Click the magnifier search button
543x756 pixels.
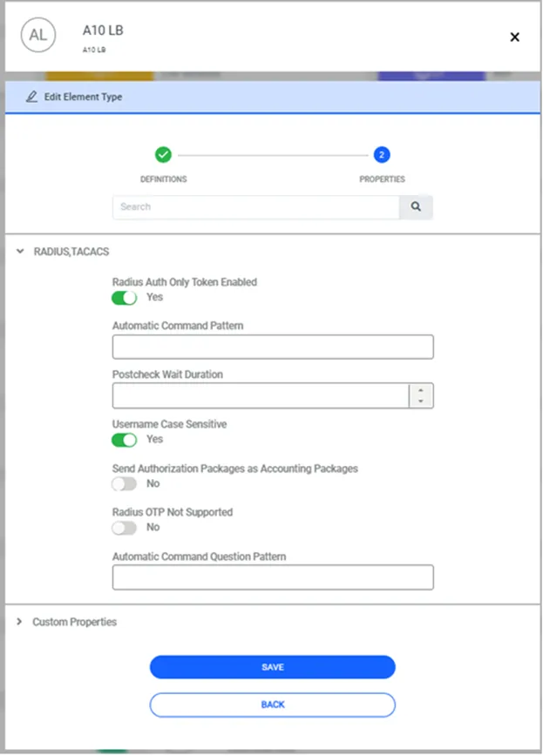[x=416, y=206]
